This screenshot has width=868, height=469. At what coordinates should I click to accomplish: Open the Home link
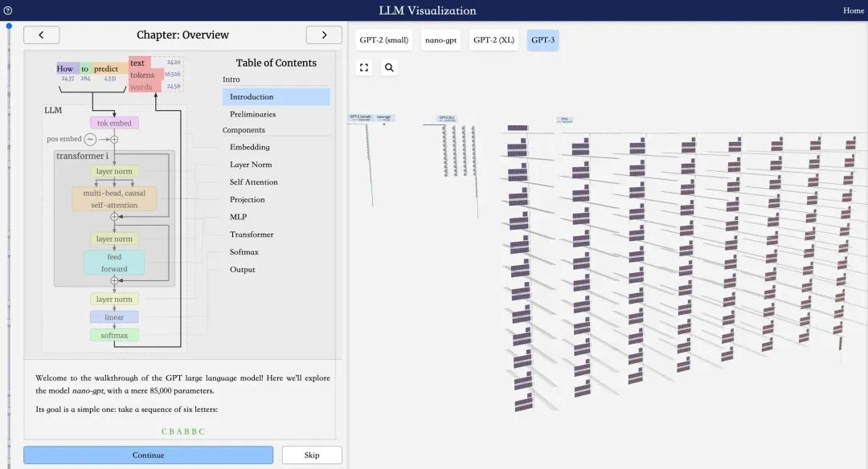[x=853, y=10]
